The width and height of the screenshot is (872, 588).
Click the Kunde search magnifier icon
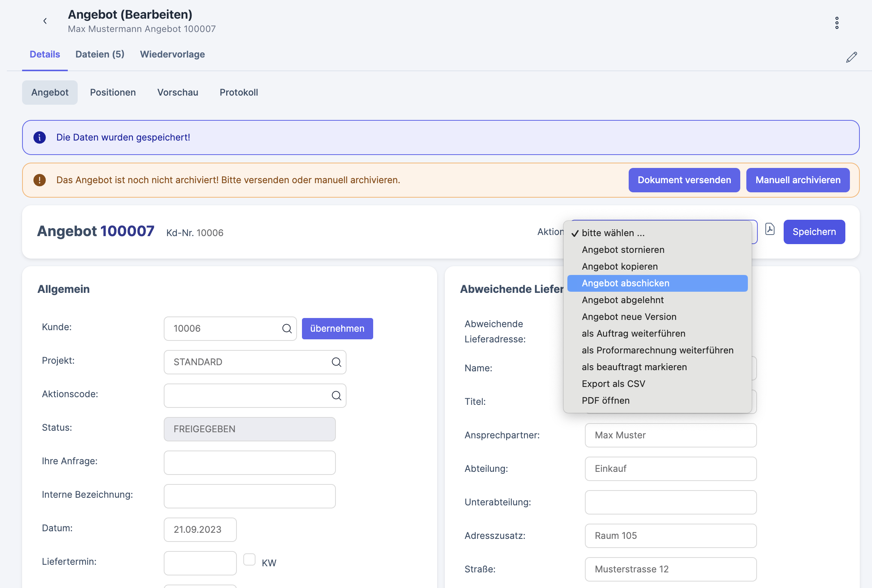(x=287, y=329)
